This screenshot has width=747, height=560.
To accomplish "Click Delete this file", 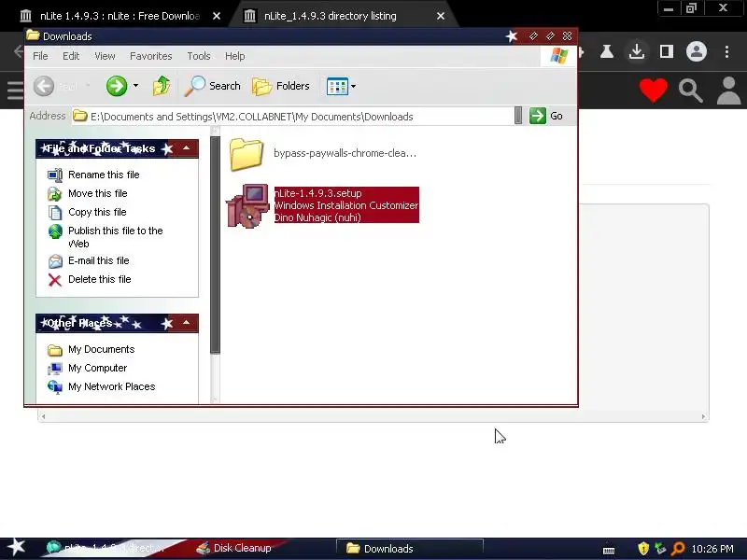I will tap(100, 279).
